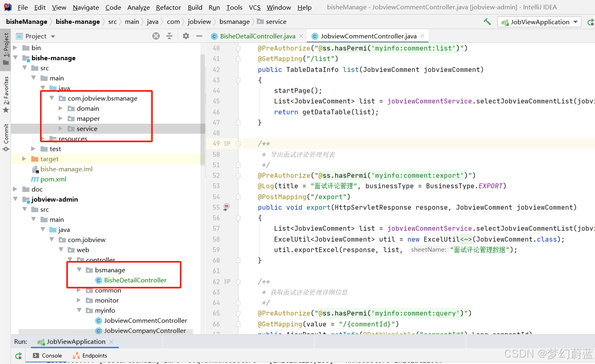Select com.jobview.bsmanage package in tree
Image resolution: width=595 pixels, height=364 pixels.
pos(103,98)
